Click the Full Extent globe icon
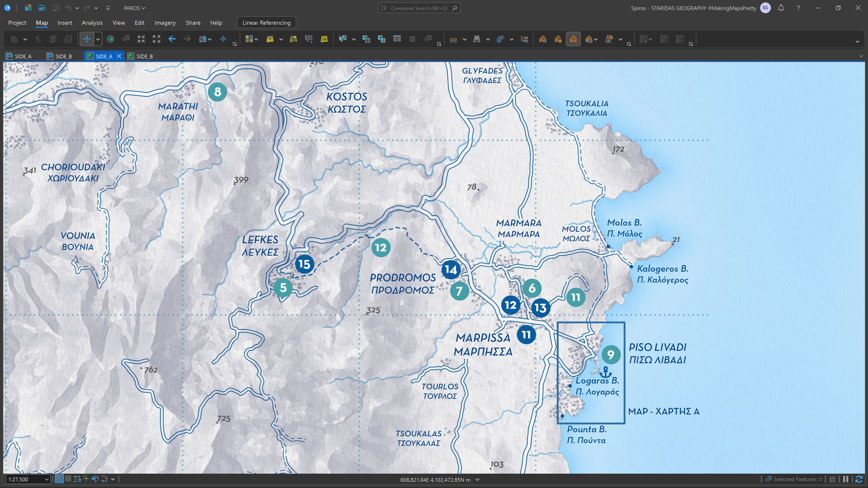 click(110, 39)
